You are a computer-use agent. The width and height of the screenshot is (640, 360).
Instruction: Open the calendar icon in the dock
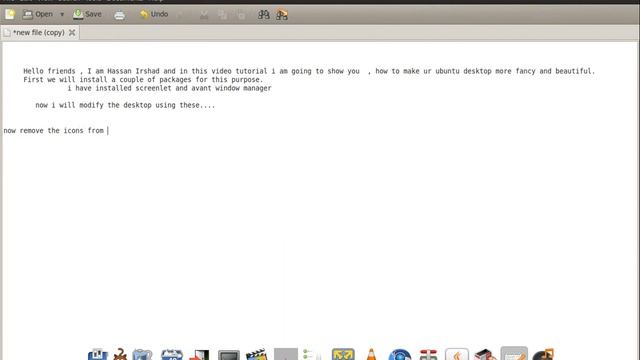click(x=172, y=354)
